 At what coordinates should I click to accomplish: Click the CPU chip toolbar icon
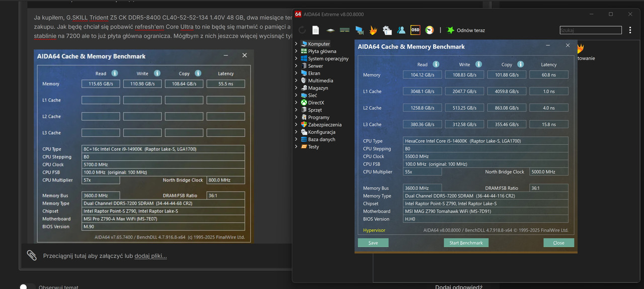pos(330,30)
